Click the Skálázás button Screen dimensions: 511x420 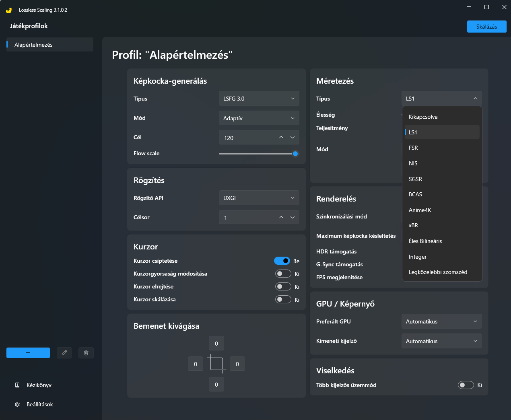tap(486, 27)
